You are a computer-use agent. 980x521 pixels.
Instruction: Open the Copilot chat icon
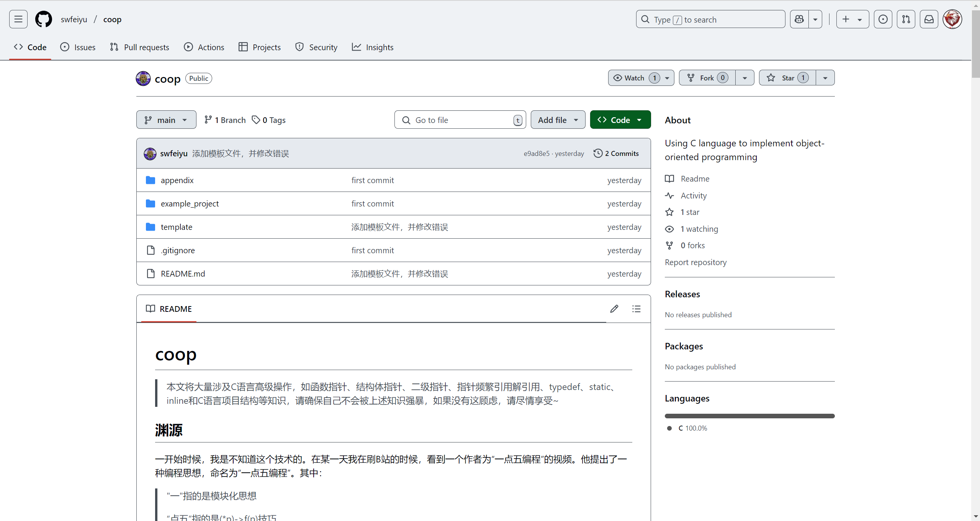pyautogui.click(x=799, y=19)
